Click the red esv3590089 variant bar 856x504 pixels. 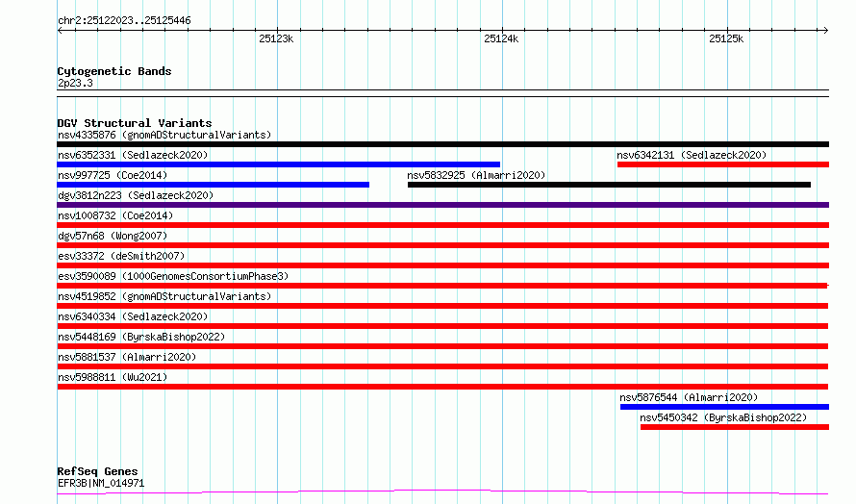[x=442, y=286]
